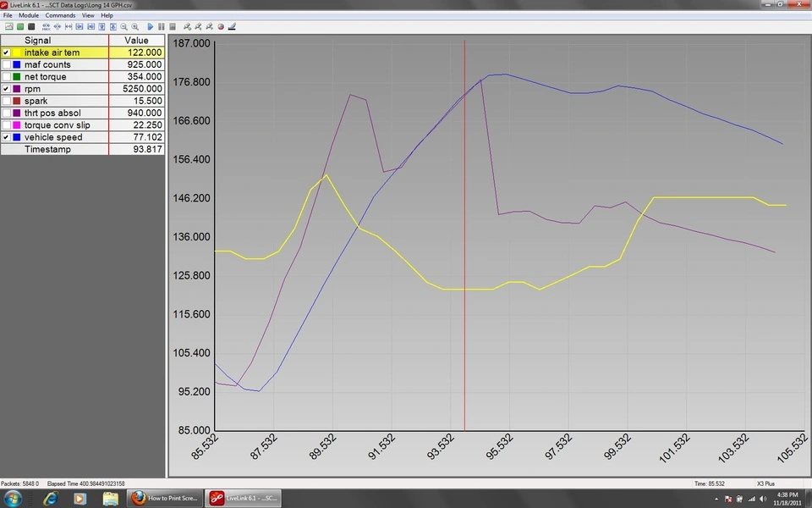Image resolution: width=812 pixels, height=508 pixels.
Task: Click the horizontal expand-arrows toolbar icon
Action: [58, 26]
